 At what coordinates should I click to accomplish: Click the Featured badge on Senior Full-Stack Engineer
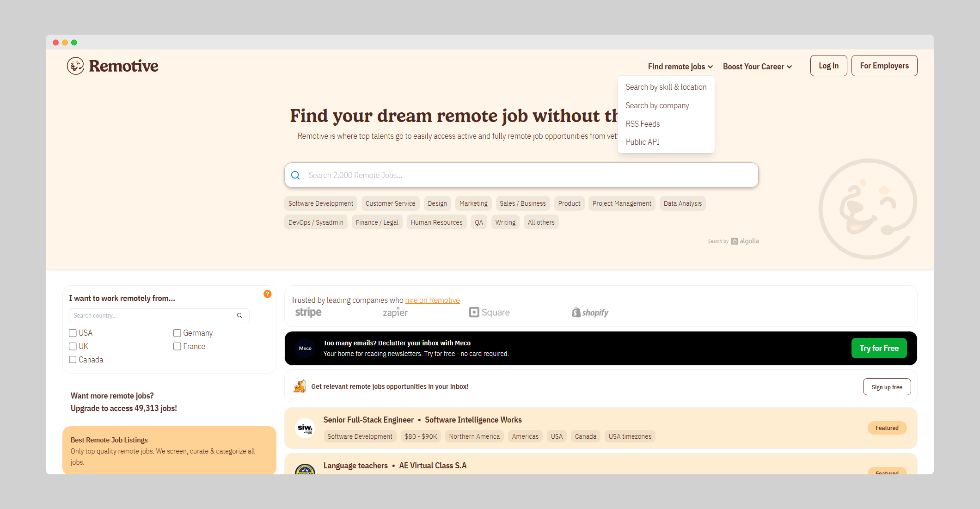[887, 428]
